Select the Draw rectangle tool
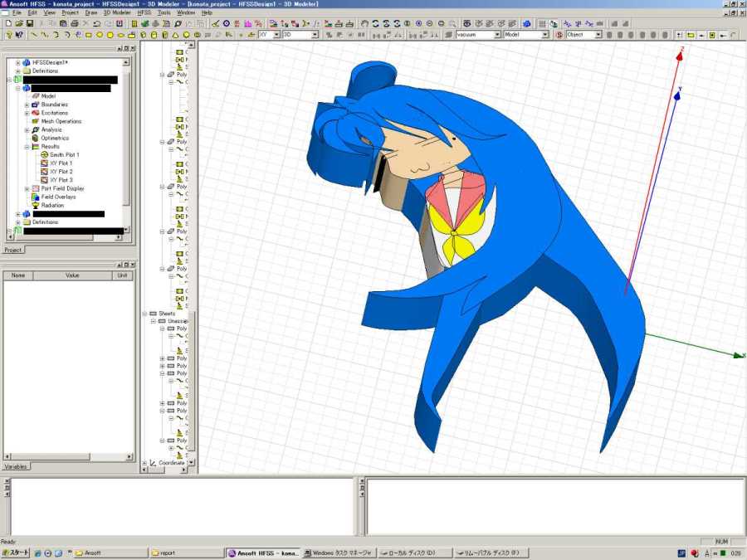The width and height of the screenshot is (747, 560). (89, 35)
